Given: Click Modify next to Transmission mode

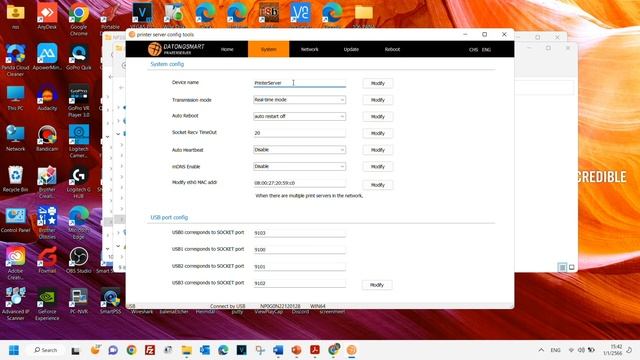Looking at the screenshot, I should click(x=378, y=100).
